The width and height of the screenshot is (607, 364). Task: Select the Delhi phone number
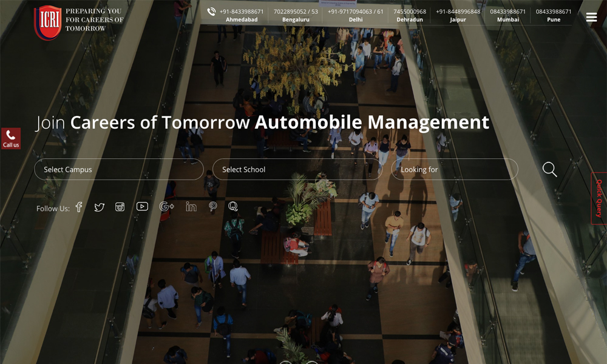point(356,12)
